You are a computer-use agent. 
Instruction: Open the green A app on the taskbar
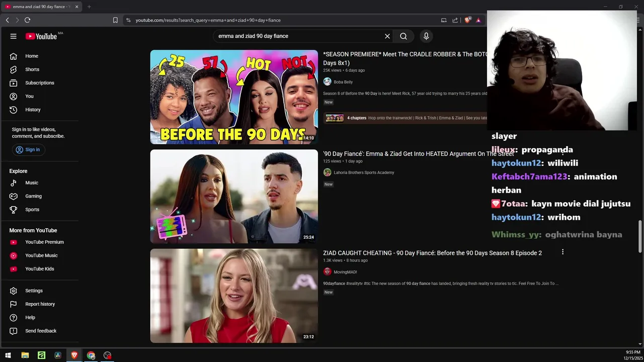click(41, 355)
